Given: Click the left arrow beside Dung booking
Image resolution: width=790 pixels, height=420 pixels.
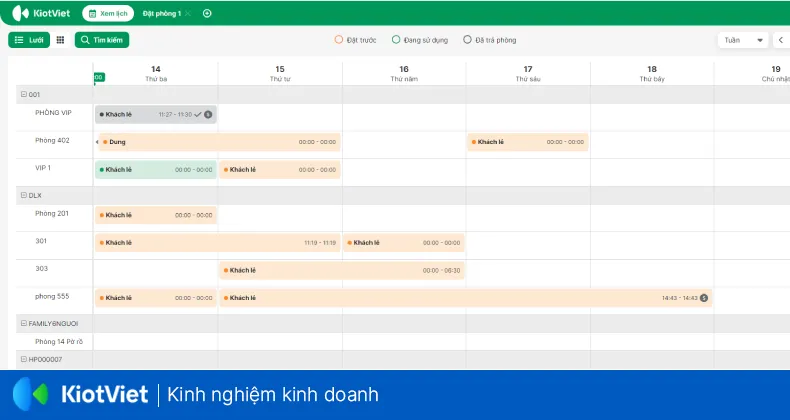Looking at the screenshot, I should [x=97, y=142].
